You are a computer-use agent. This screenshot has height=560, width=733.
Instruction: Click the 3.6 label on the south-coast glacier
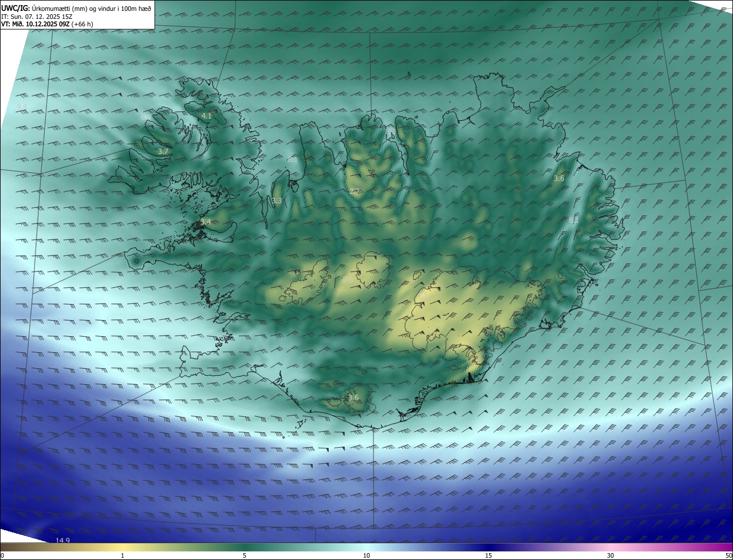pyautogui.click(x=353, y=397)
